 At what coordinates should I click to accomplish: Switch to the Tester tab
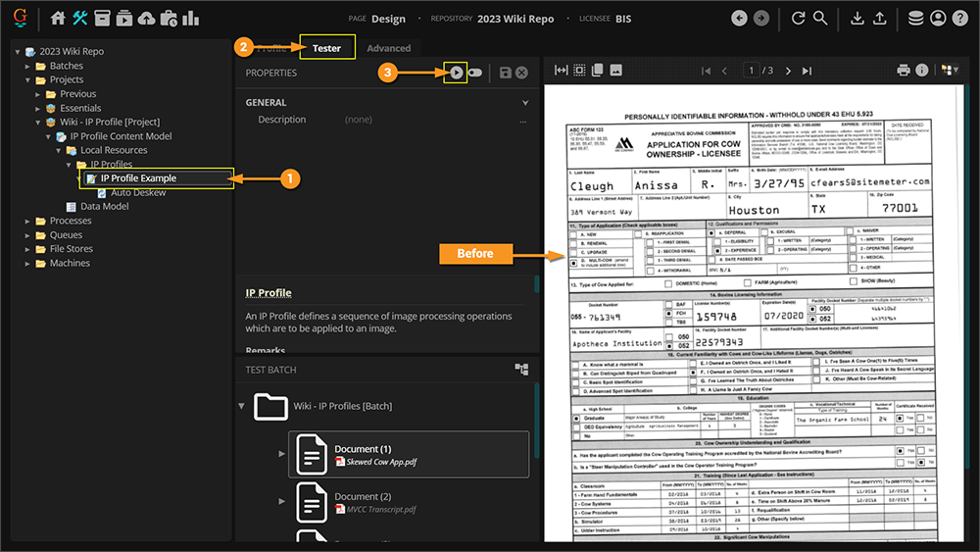click(x=326, y=48)
